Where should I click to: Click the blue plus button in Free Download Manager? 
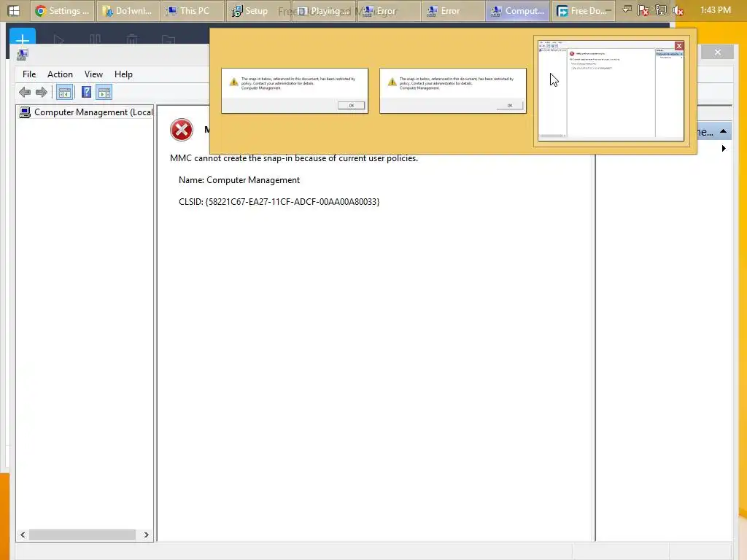coord(23,38)
